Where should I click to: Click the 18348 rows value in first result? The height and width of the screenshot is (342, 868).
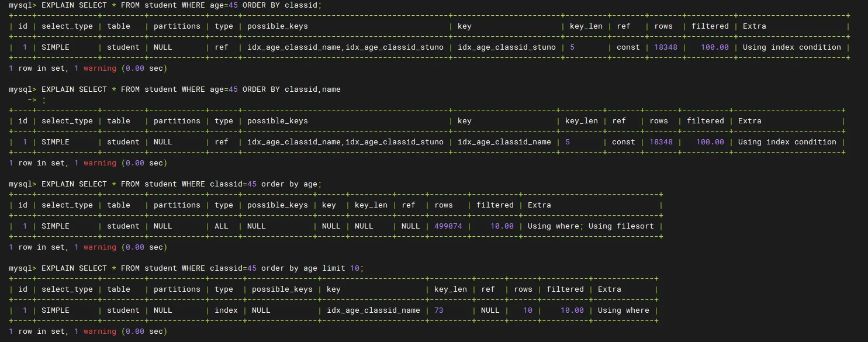663,47
